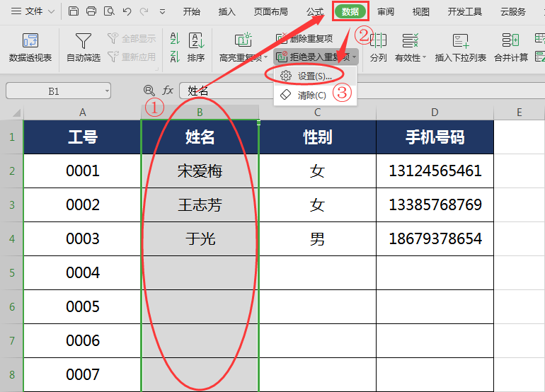Click the 高亮重复项 icon
The height and width of the screenshot is (392, 545).
click(243, 40)
